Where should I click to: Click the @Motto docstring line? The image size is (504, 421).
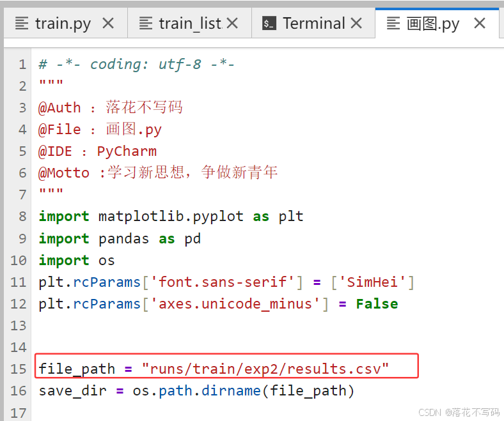click(x=158, y=172)
